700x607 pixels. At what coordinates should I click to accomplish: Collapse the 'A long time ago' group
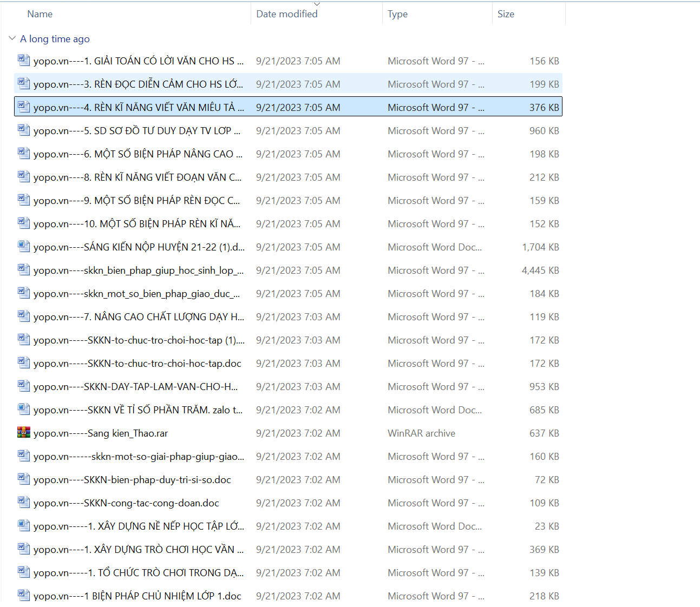click(x=12, y=38)
